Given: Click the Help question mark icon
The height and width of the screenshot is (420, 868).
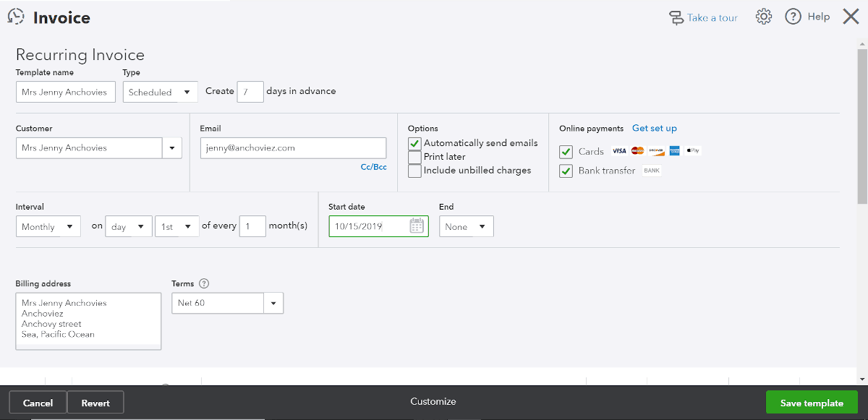Looking at the screenshot, I should tap(793, 17).
